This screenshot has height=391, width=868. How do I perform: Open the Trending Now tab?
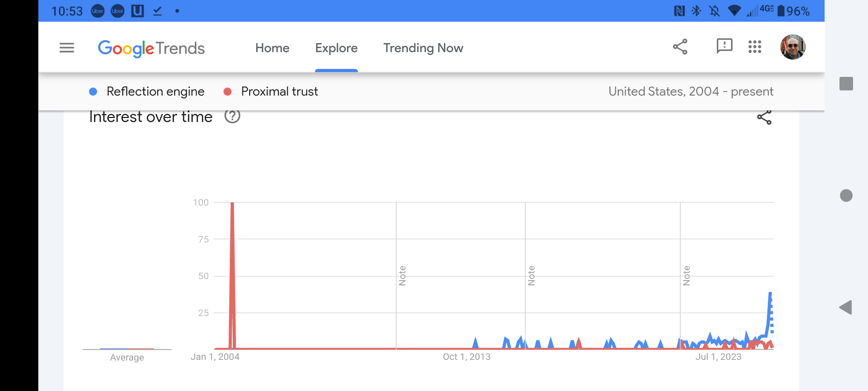423,48
